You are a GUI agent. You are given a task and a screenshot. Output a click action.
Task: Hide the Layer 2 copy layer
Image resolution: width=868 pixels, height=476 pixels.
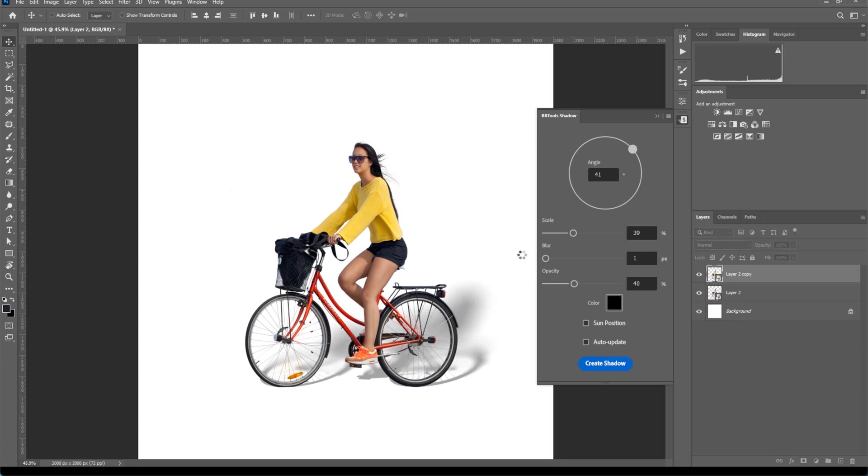699,274
